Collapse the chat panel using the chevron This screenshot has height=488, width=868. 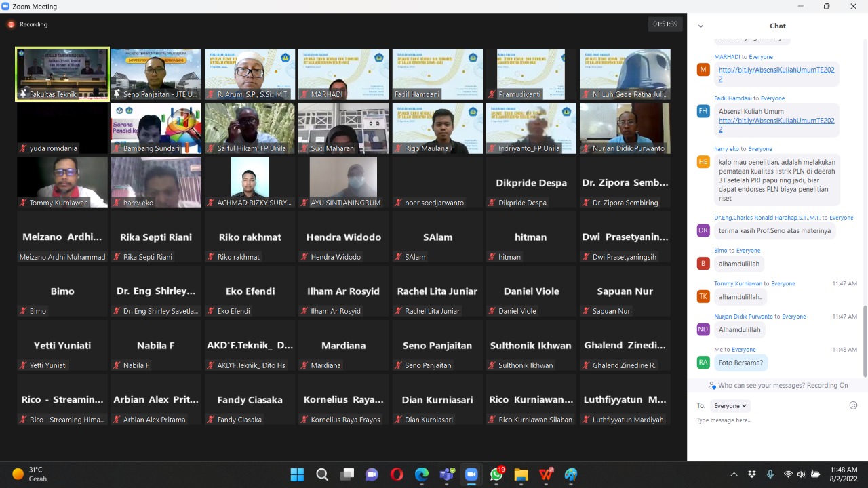[701, 26]
